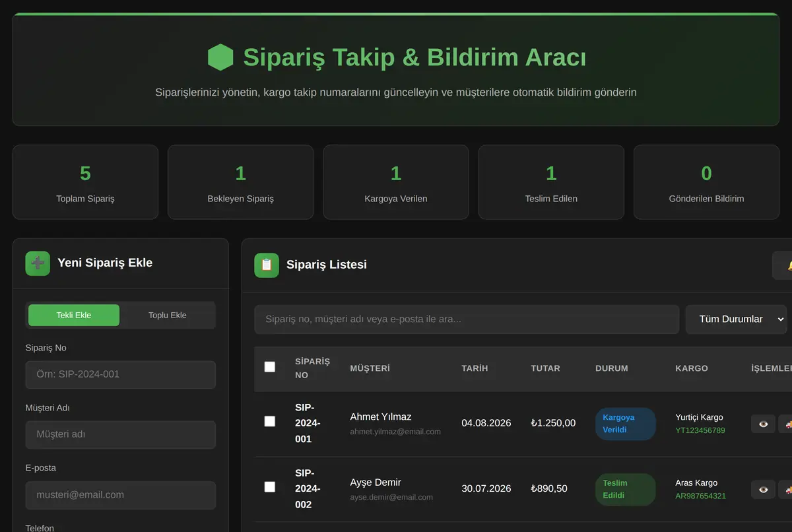The width and height of the screenshot is (792, 532).
Task: Click the Kargoya Verildi status badge
Action: (x=626, y=424)
